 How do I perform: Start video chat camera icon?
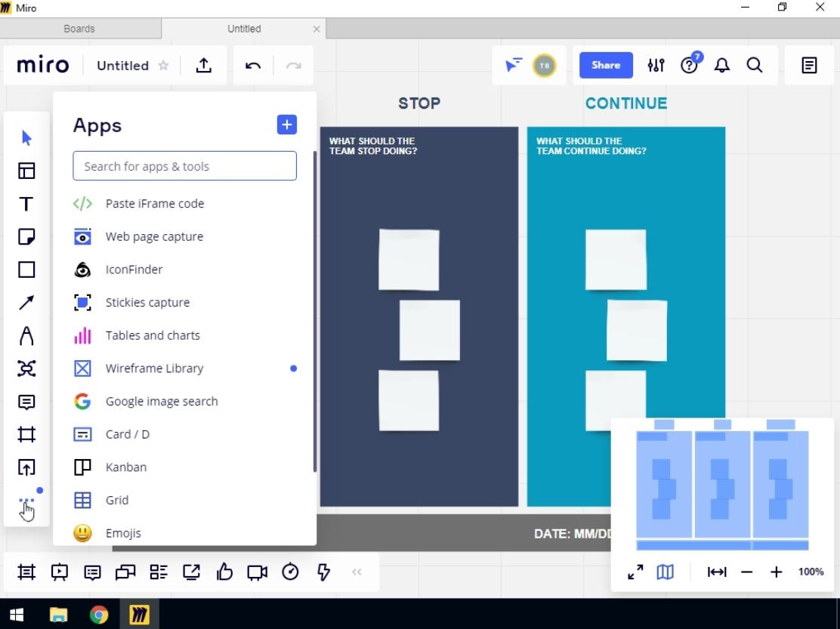pos(257,573)
